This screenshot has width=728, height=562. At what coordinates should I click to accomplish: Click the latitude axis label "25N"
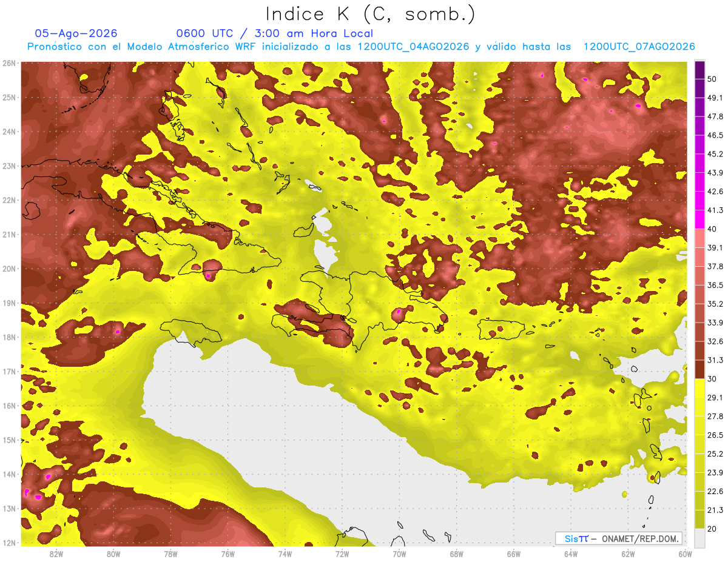click(9, 98)
